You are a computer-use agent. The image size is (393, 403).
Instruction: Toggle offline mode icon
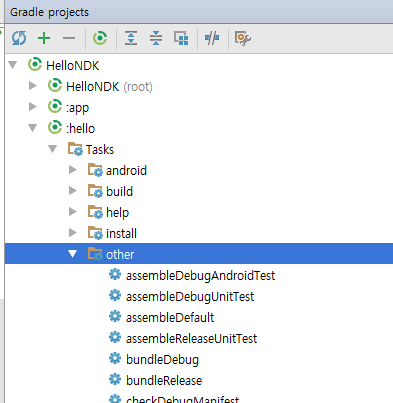click(212, 38)
